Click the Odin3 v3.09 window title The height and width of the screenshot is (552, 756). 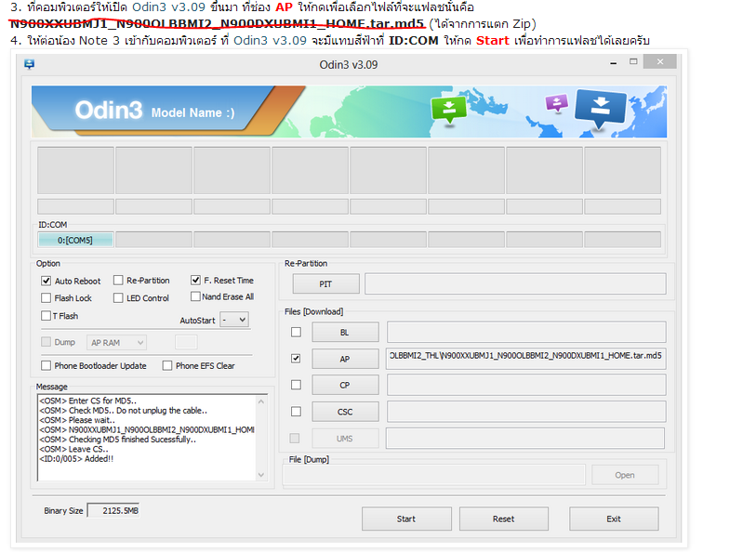[349, 64]
